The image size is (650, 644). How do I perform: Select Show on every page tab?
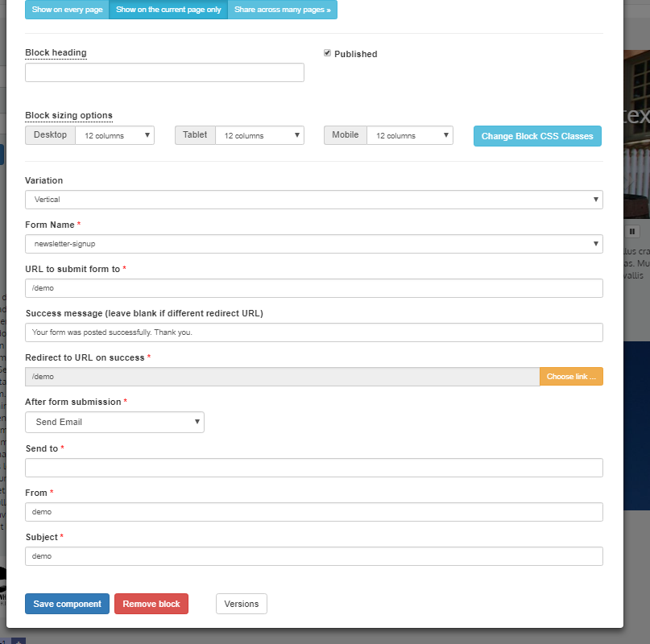pos(67,10)
